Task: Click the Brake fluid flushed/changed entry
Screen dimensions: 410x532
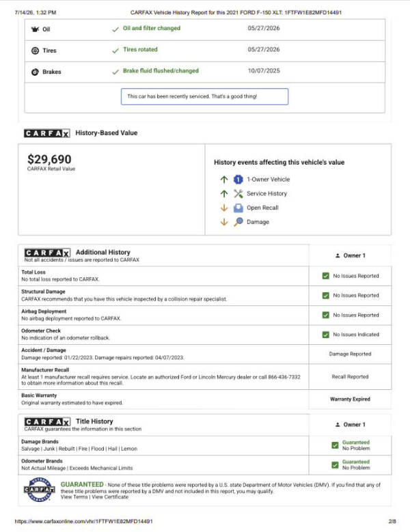Action: (161, 70)
